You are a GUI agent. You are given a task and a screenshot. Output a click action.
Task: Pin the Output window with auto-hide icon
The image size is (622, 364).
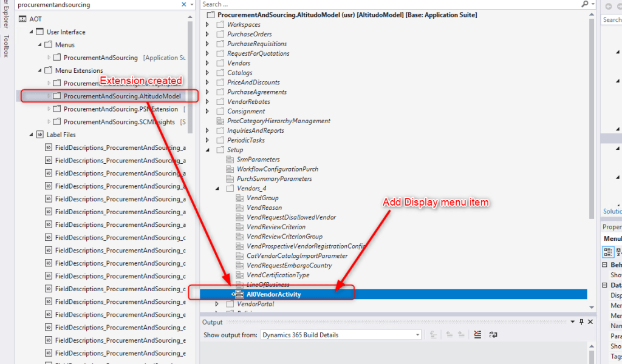581,322
